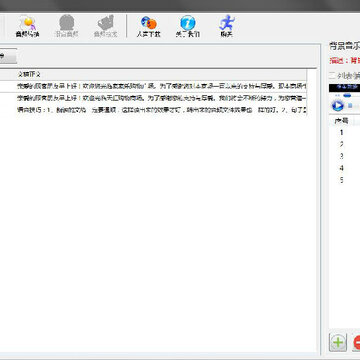Select the third script row starting with tips

click(153, 110)
